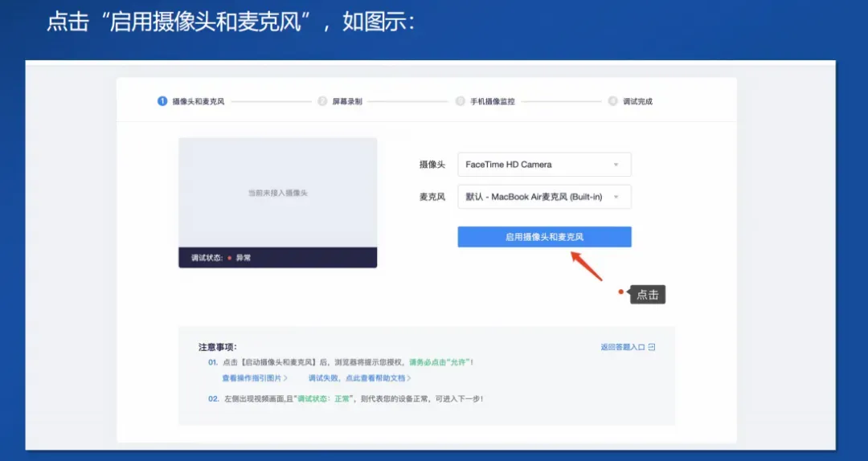Click the 启用摄像头和麦克风 button
The width and height of the screenshot is (868, 461).
[544, 237]
